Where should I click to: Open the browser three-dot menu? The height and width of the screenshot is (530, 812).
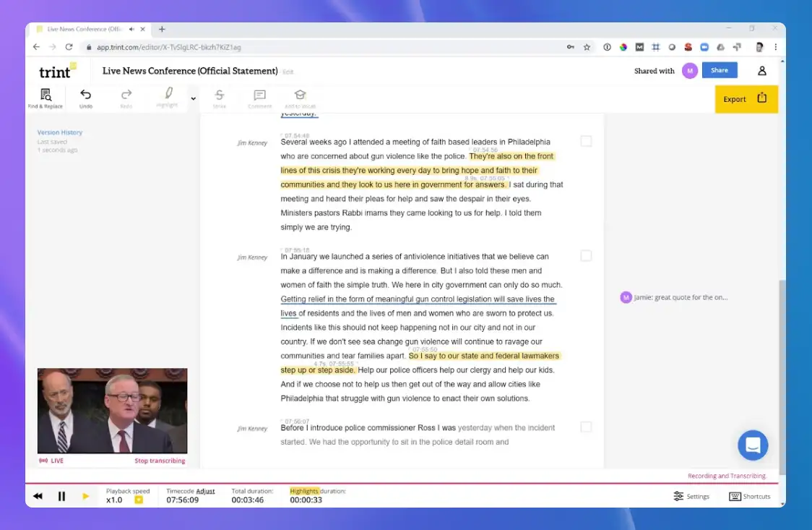pyautogui.click(x=775, y=47)
